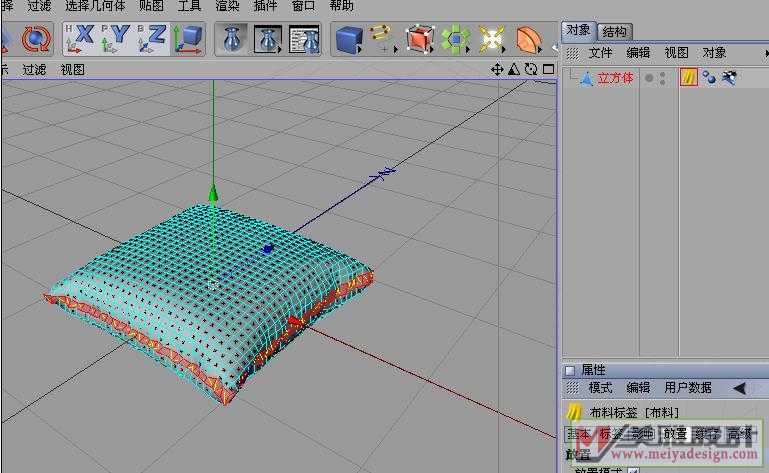The height and width of the screenshot is (473, 769).
Task: Click the large gray dot beside 立方体
Action: [649, 78]
